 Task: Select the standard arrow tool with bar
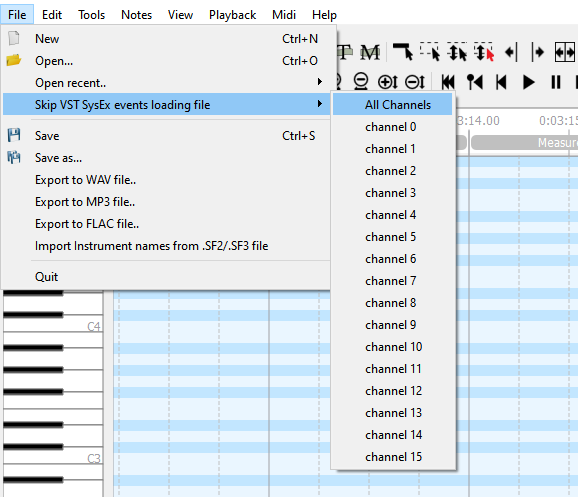click(x=403, y=52)
